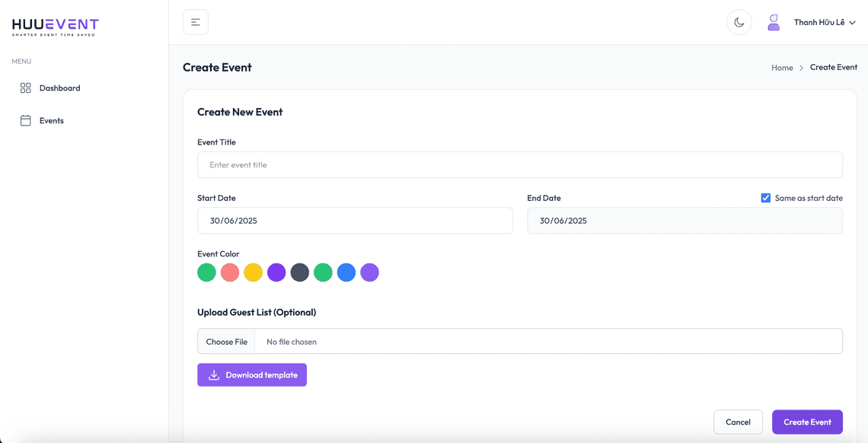Click the End Date field
The height and width of the screenshot is (443, 868).
coord(685,221)
